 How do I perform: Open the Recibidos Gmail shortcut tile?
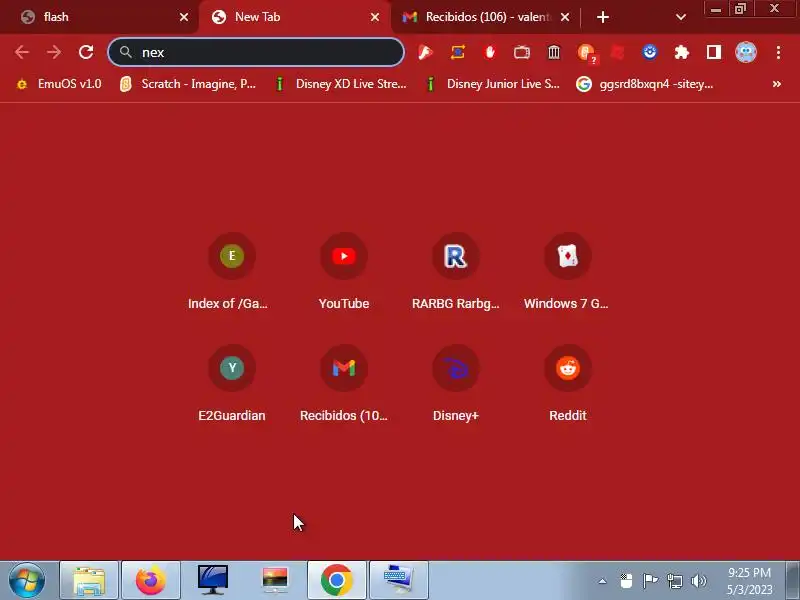pos(344,384)
